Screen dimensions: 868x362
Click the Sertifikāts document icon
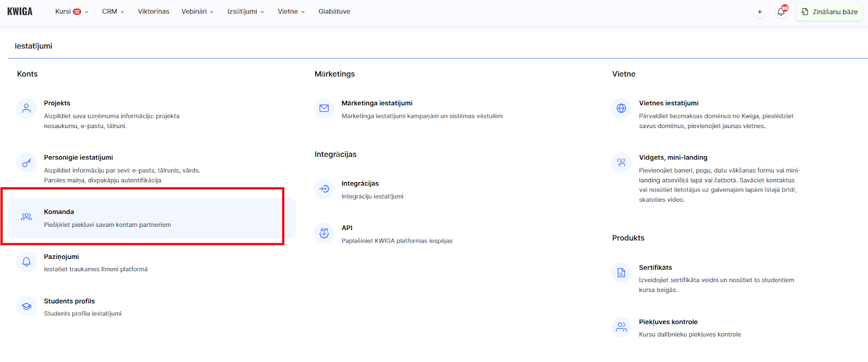tap(621, 273)
